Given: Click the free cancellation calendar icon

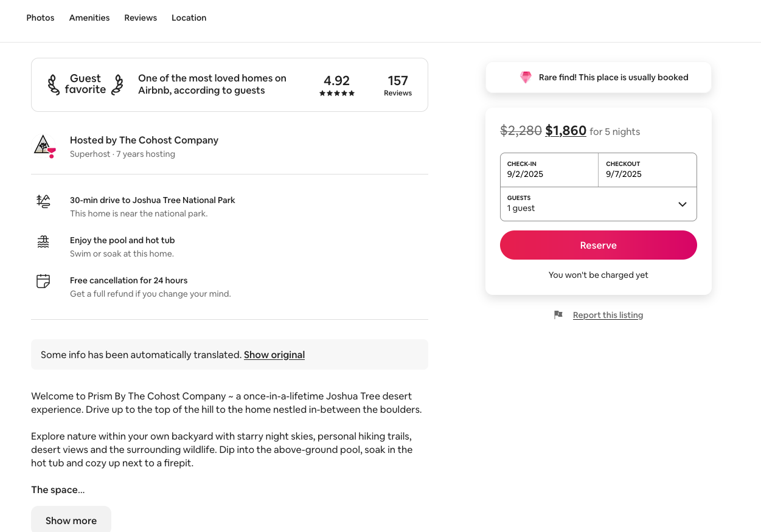Looking at the screenshot, I should [x=43, y=282].
